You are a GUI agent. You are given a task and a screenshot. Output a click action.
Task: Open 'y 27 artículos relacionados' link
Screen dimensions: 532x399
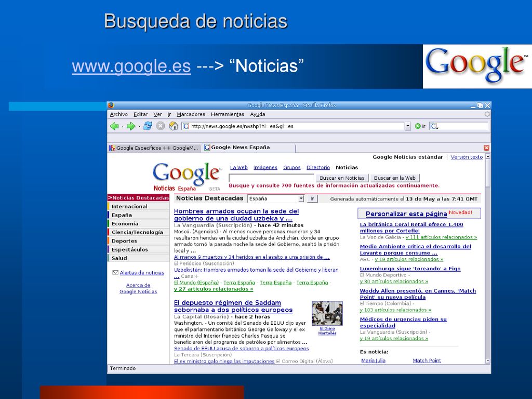214,289
